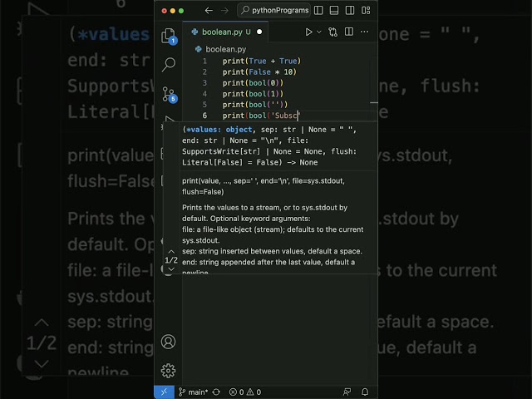Open errors and warnings count in status bar

click(x=245, y=392)
